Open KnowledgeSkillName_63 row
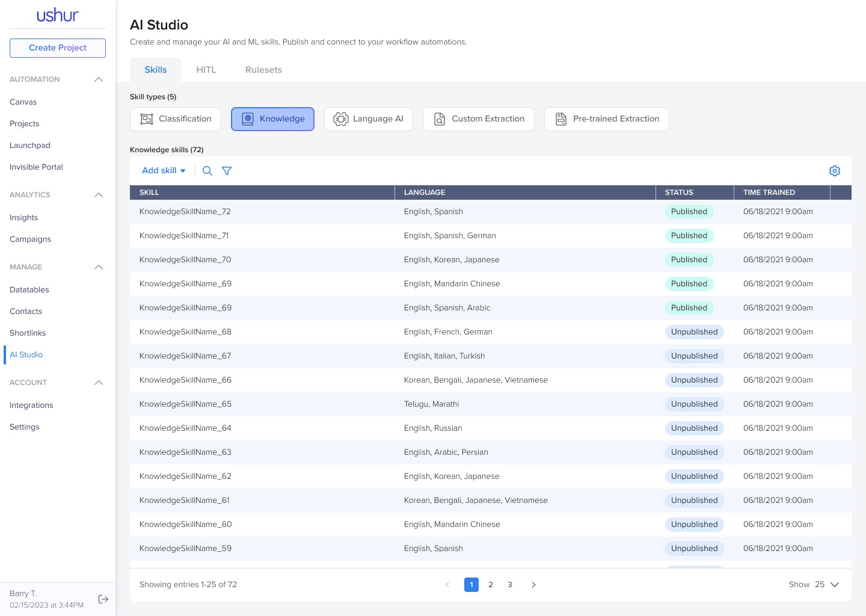 tap(491, 452)
